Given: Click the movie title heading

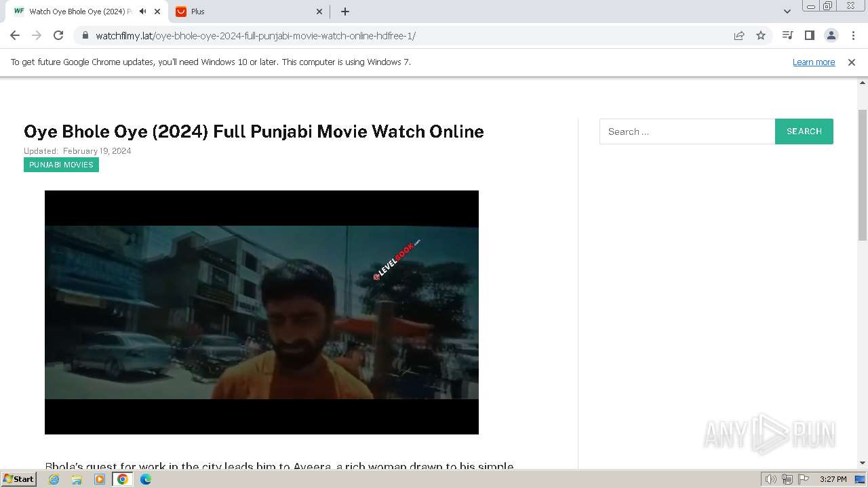Looking at the screenshot, I should (x=254, y=131).
